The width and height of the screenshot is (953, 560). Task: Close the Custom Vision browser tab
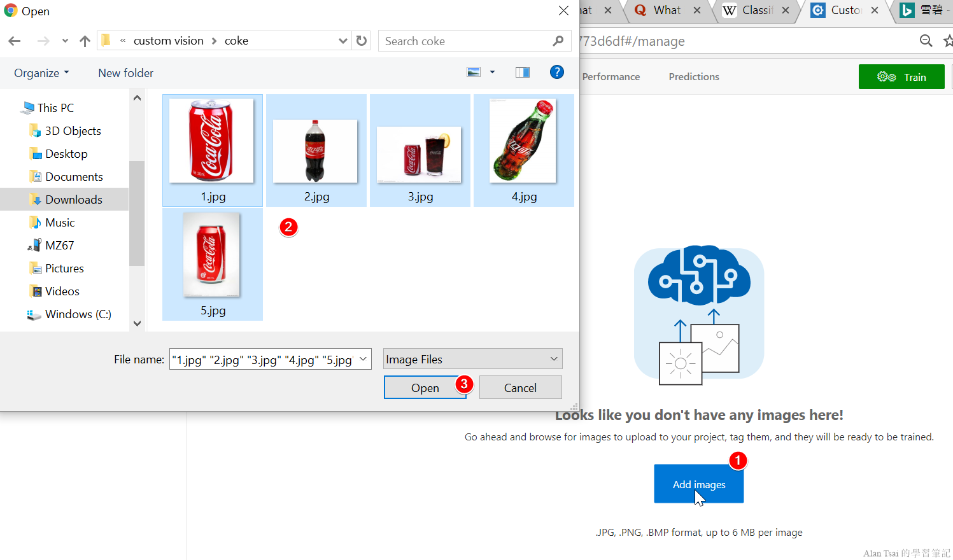[x=875, y=10]
